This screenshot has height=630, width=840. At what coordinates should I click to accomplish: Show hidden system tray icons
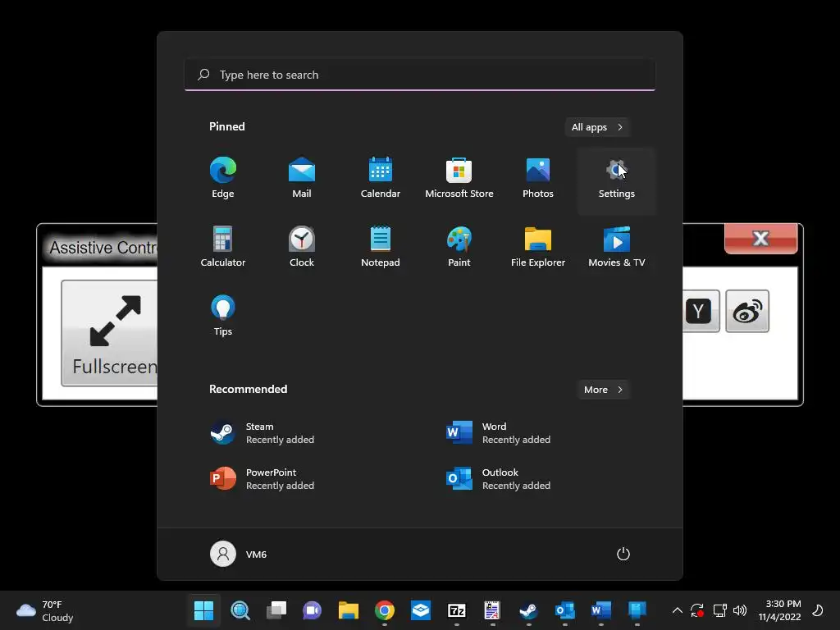pos(677,610)
